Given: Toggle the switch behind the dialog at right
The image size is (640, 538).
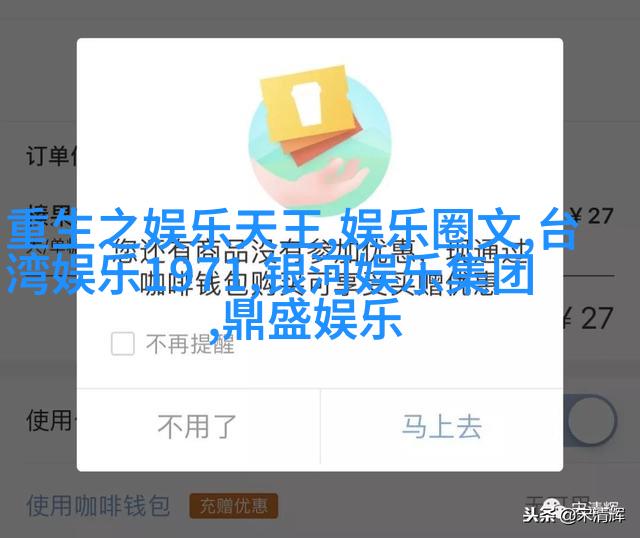Looking at the screenshot, I should (590, 420).
